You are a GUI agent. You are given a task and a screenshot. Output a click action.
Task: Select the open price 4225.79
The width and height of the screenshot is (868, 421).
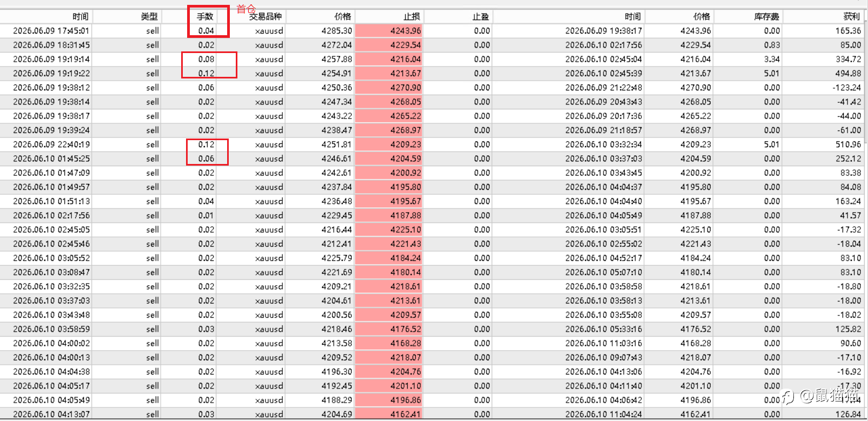[336, 258]
